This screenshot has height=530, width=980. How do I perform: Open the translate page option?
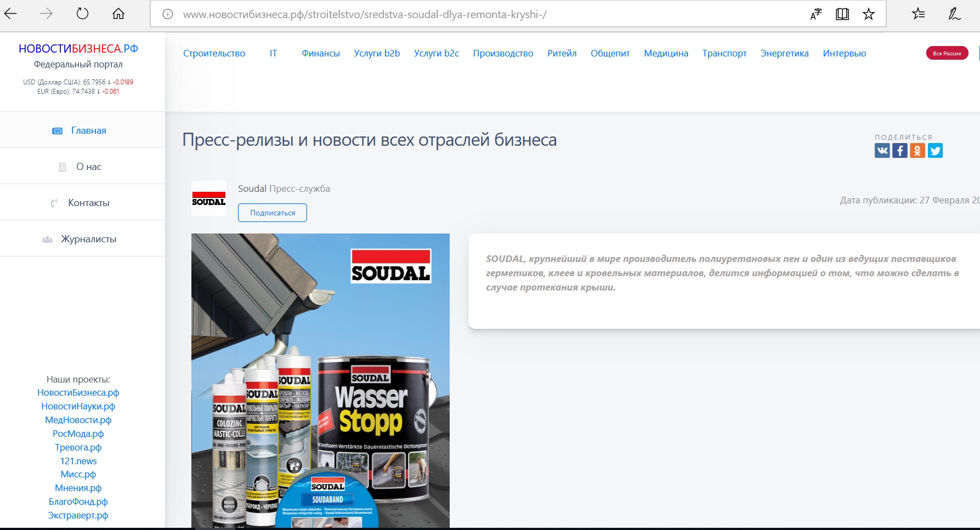coord(816,14)
